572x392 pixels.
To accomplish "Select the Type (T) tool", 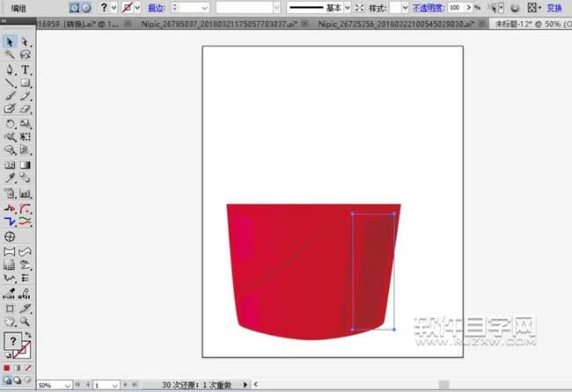I will (x=25, y=69).
